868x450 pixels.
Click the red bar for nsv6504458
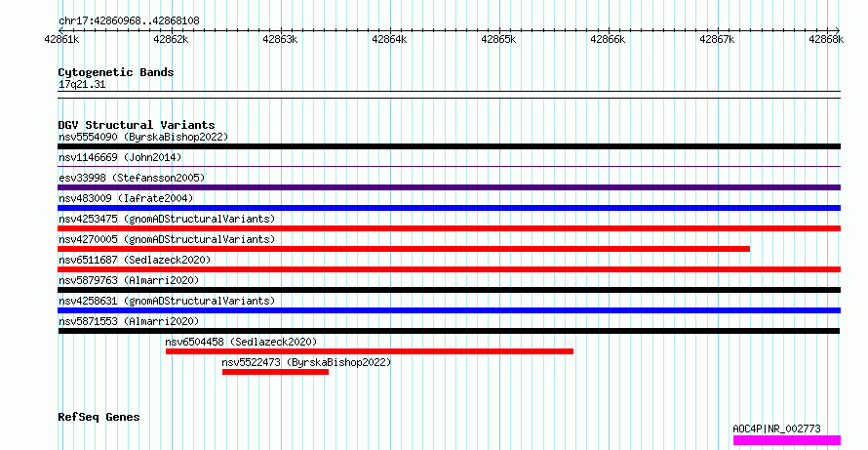tap(370, 351)
